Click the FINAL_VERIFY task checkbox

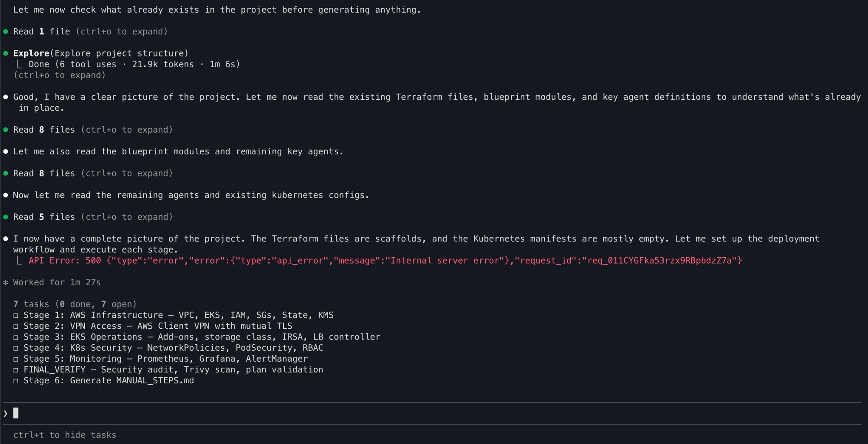click(16, 370)
